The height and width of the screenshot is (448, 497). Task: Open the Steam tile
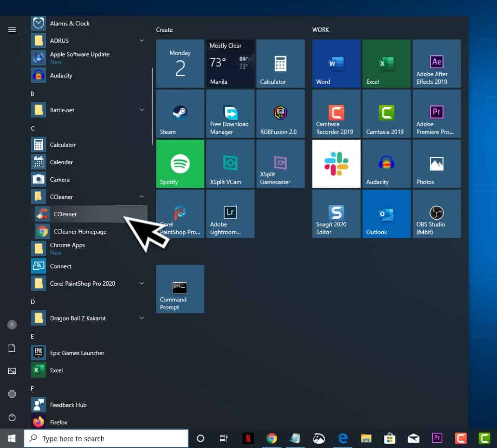[180, 113]
